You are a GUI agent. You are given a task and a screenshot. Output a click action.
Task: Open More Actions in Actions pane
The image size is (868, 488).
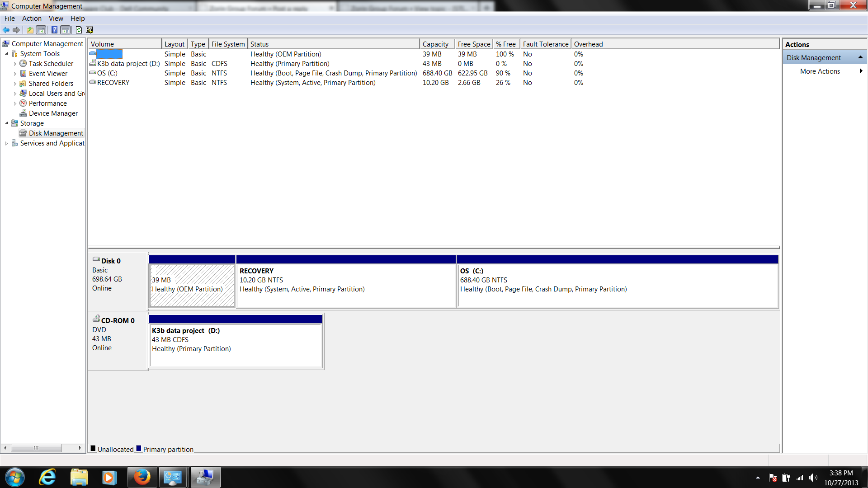[x=820, y=71]
